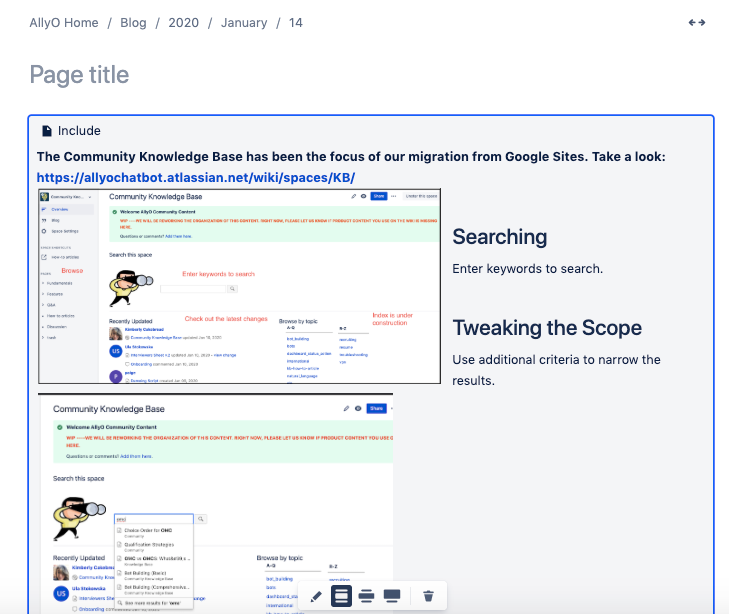
Task: Go to the January breadcrumb
Action: 244,23
